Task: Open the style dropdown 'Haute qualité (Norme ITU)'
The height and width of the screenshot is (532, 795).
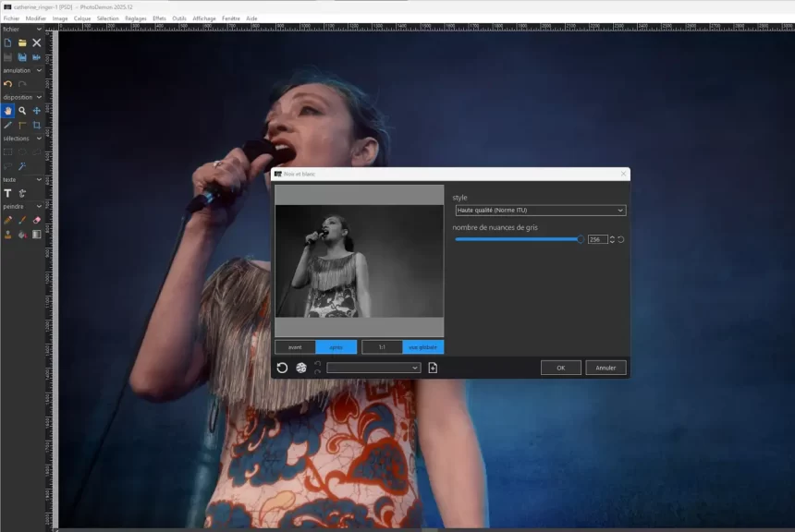Action: [540, 211]
